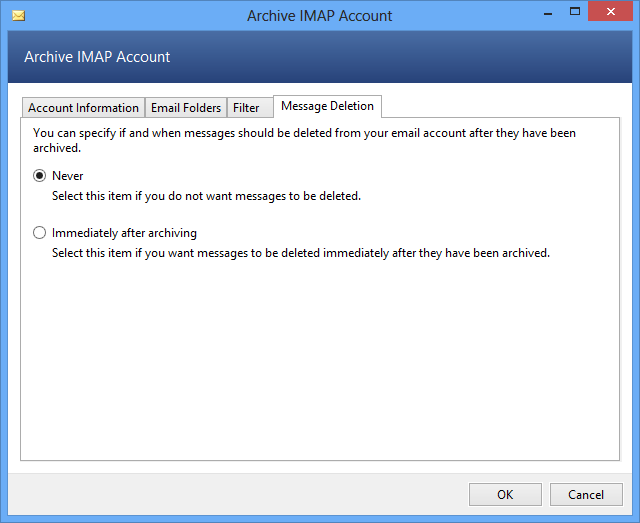The height and width of the screenshot is (523, 640).
Task: Click the description under Immediately after archiving
Action: click(300, 253)
